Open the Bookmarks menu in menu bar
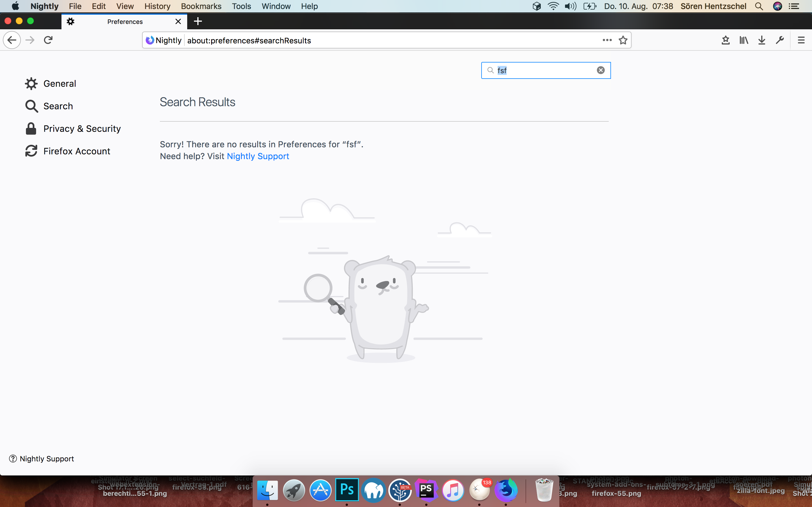 (x=201, y=6)
